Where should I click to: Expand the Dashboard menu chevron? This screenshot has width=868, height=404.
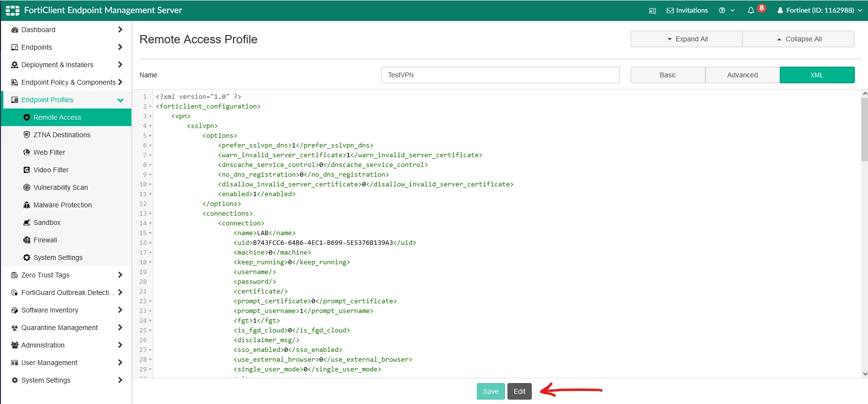click(120, 30)
